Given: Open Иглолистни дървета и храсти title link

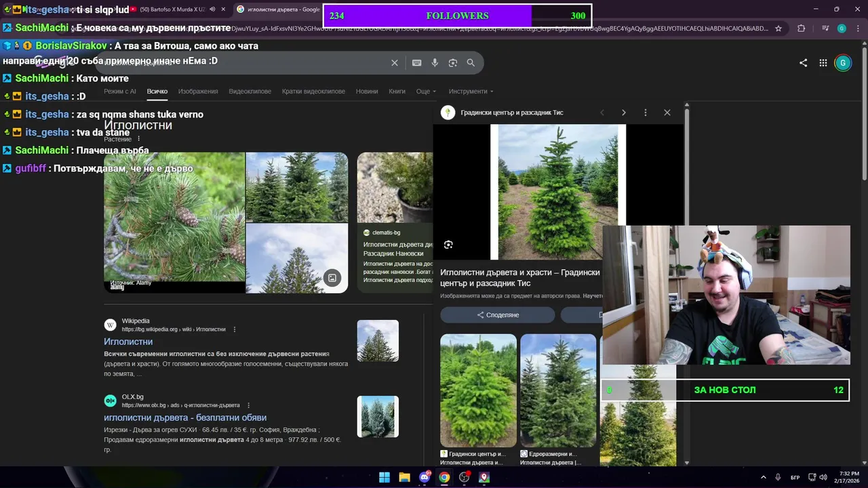Looking at the screenshot, I should point(520,277).
